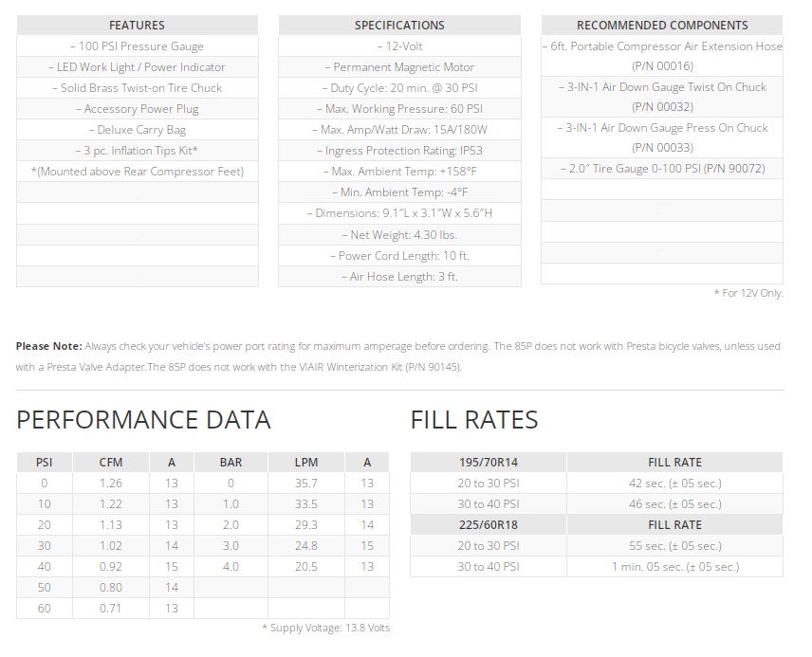The height and width of the screenshot is (657, 812).
Task: Click the SPECIFICATIONS table header
Action: pos(399,26)
